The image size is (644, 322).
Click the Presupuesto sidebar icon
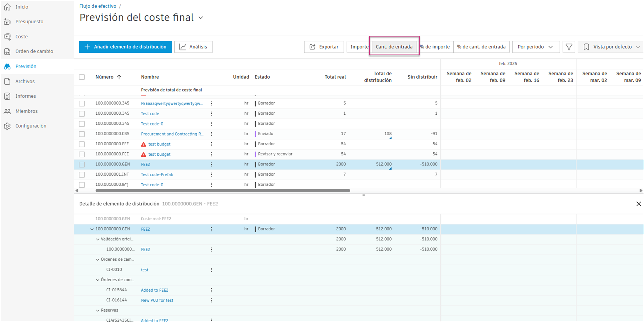point(7,22)
